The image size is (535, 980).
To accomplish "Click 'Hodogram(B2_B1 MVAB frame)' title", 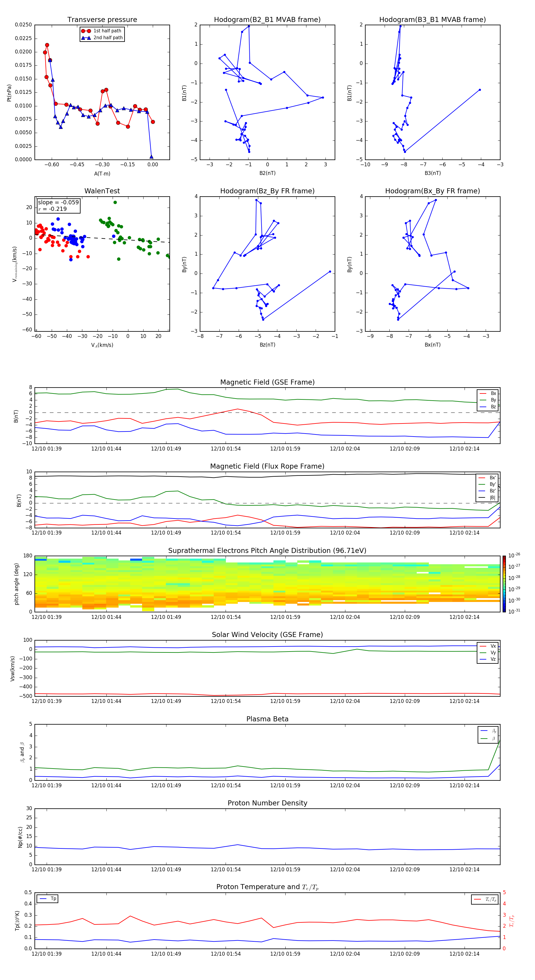I will (x=267, y=20).
